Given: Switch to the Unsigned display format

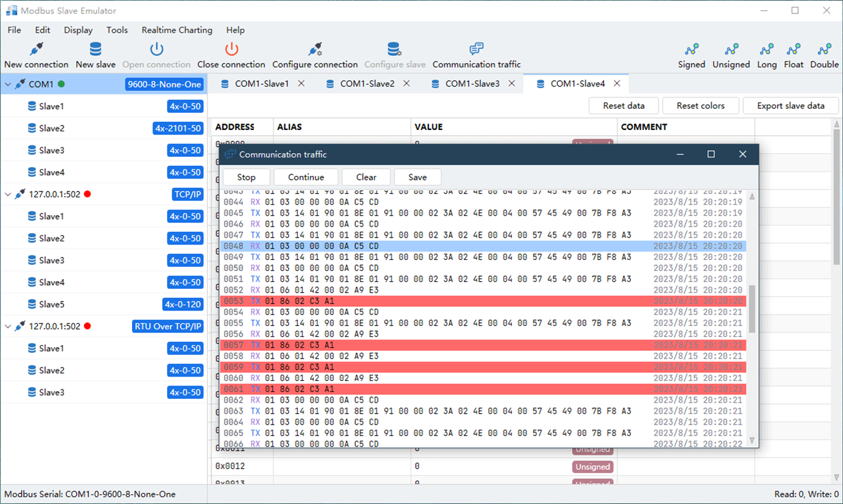Looking at the screenshot, I should pos(732,50).
